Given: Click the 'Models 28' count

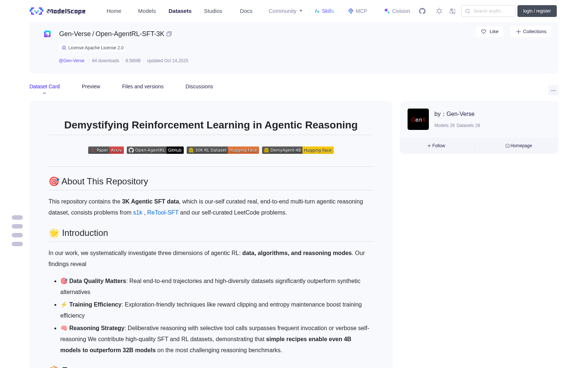Looking at the screenshot, I should click(444, 125).
